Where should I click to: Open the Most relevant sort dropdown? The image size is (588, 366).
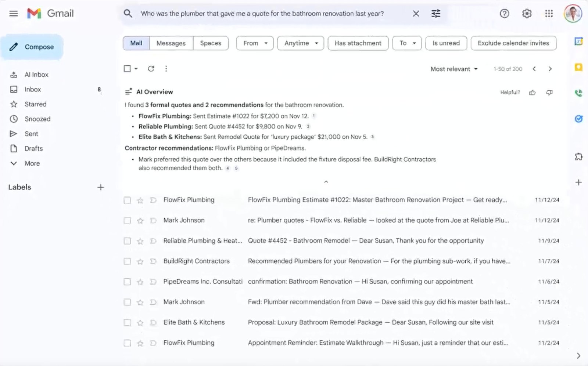click(453, 69)
